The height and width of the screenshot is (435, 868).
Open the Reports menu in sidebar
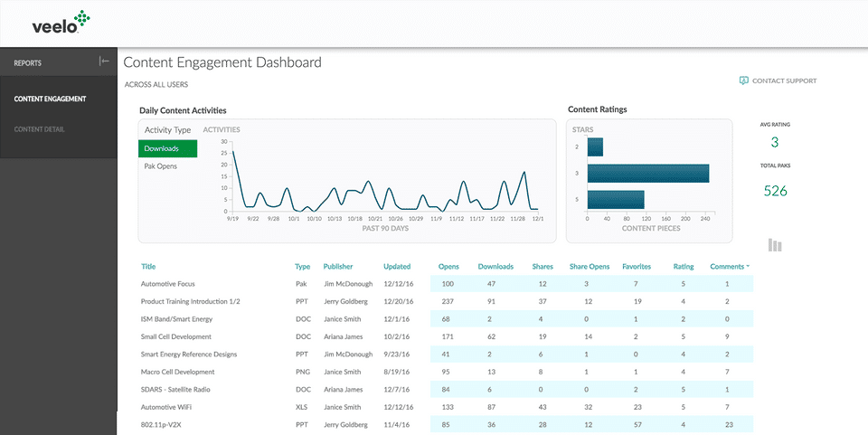(28, 63)
